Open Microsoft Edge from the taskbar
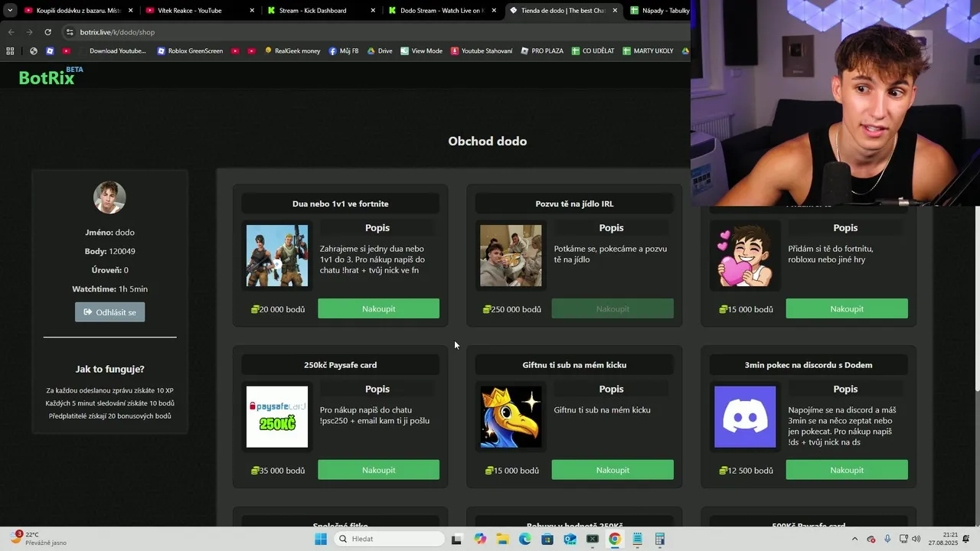This screenshot has width=980, height=551. point(525,539)
